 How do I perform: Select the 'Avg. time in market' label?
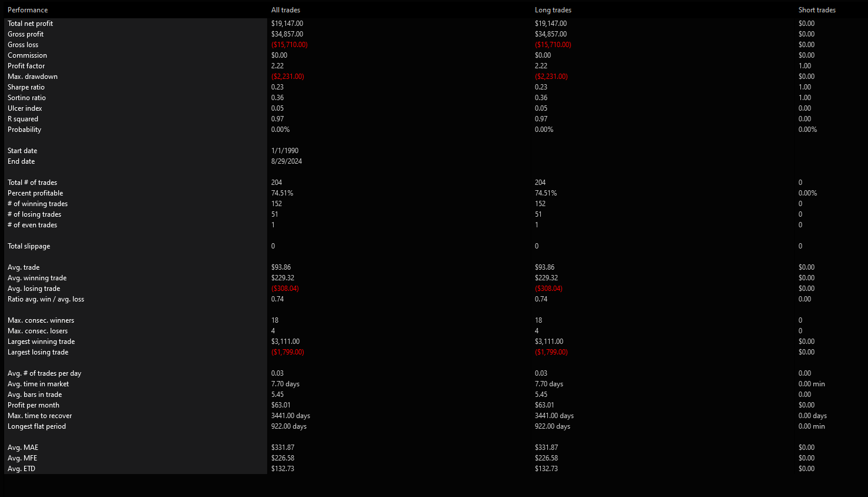[x=38, y=384]
